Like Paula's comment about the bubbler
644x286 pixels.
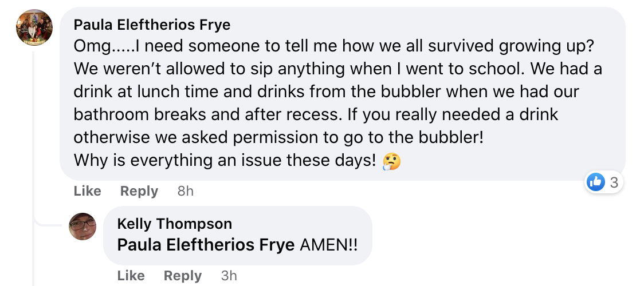[87, 191]
